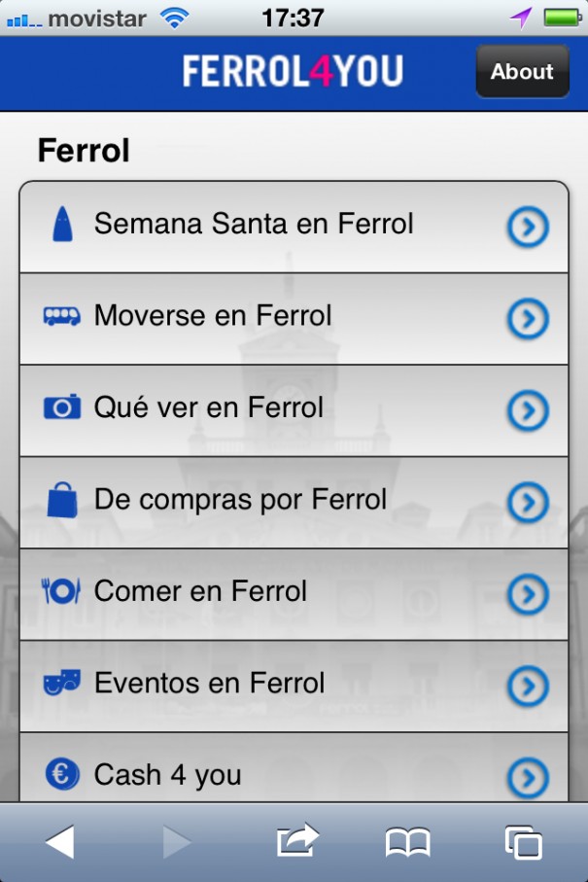Tap the euro coin Cash icon
588x882 pixels.
61,774
